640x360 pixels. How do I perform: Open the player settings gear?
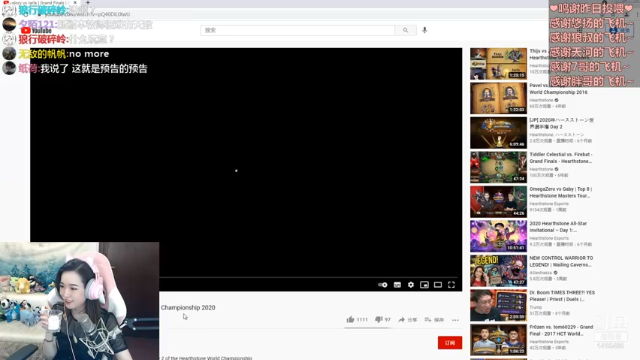411,285
